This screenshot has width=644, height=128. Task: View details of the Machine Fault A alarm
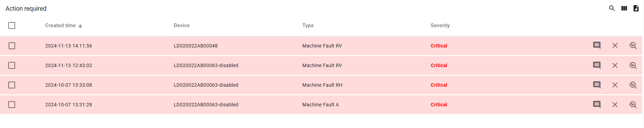(x=633, y=105)
